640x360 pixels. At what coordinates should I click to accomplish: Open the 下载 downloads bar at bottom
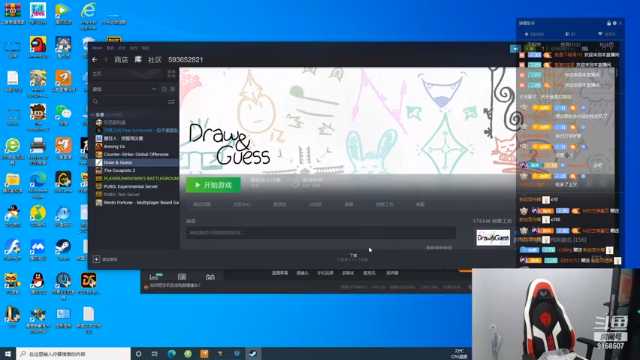[x=353, y=257]
